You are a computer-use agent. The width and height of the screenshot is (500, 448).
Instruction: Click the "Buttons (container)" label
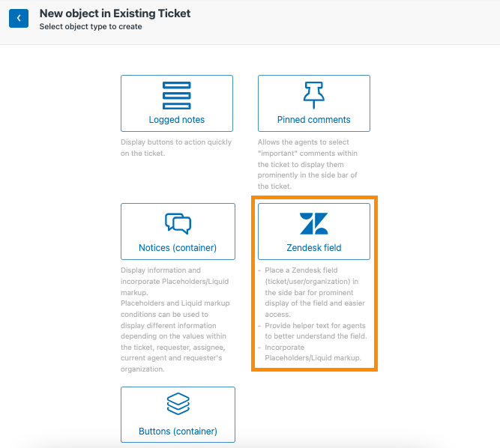click(178, 431)
